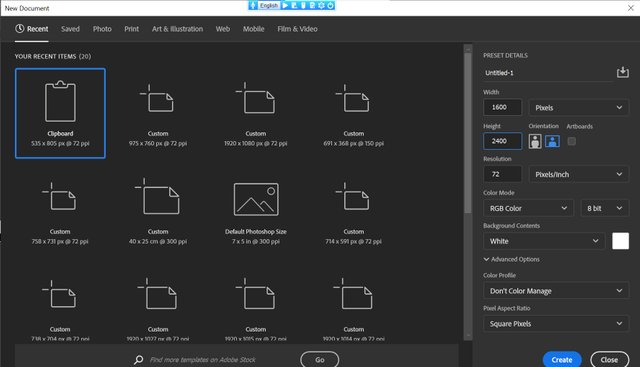The height and width of the screenshot is (367, 640).
Task: Open the resolution units Pixels/Inch dropdown
Action: click(x=578, y=174)
